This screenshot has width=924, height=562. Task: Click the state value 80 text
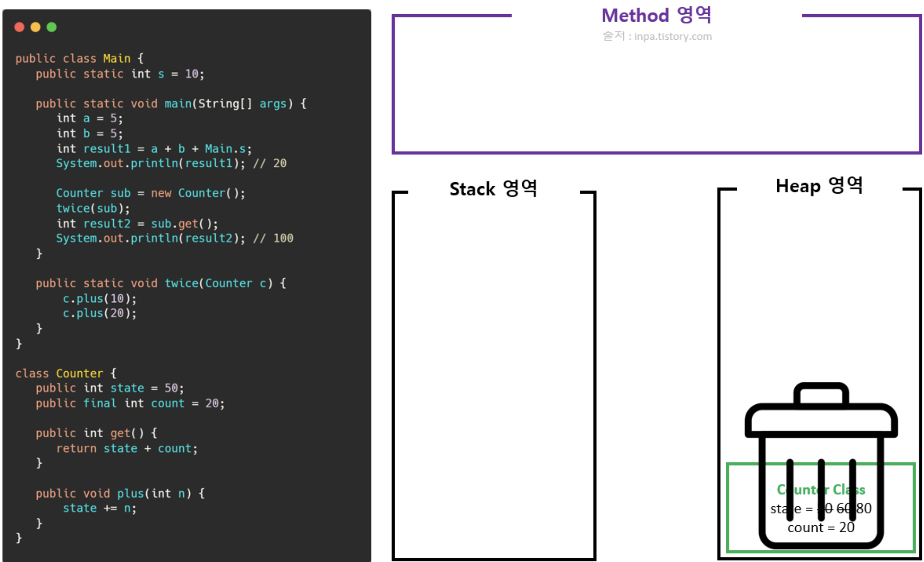864,508
